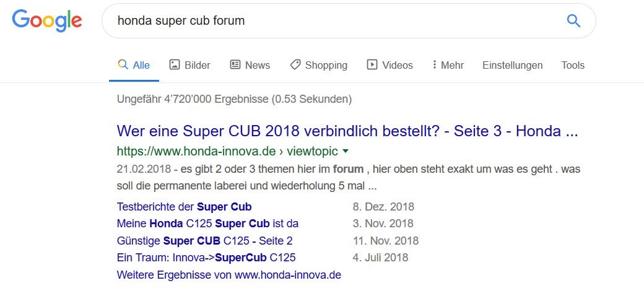Open "Testberichte der Super Cub" link

coord(184,207)
